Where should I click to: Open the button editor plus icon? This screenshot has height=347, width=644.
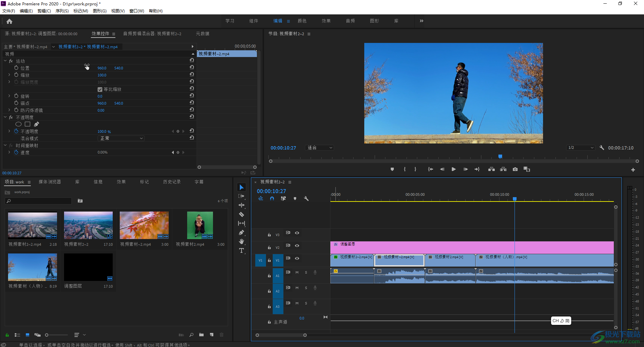633,170
